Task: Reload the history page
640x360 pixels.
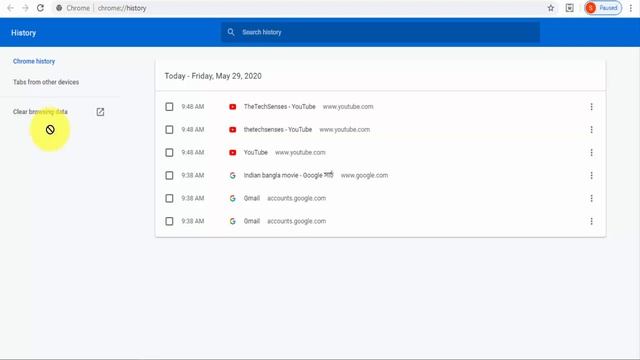Action: (40, 8)
